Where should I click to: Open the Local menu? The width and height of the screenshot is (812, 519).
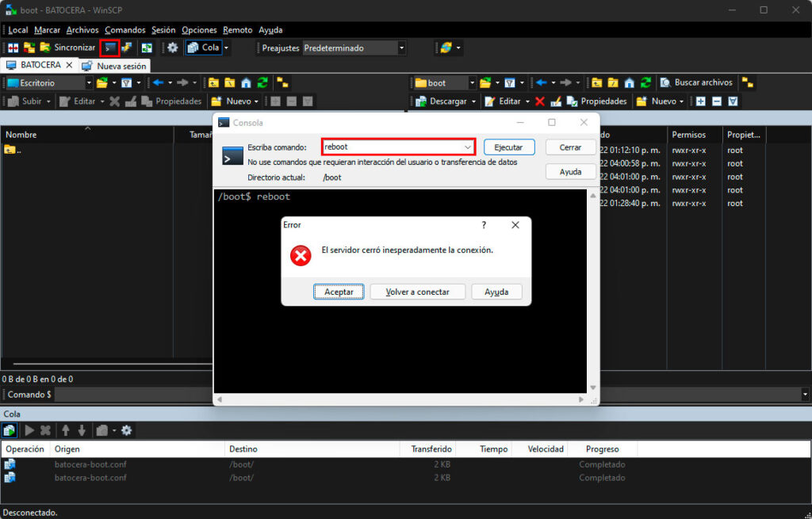[x=18, y=30]
